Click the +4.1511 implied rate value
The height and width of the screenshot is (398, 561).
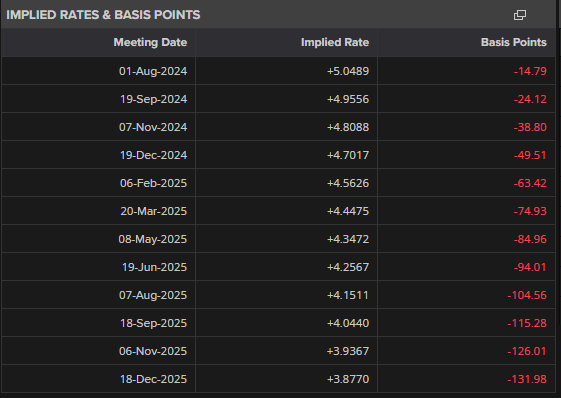coord(348,295)
